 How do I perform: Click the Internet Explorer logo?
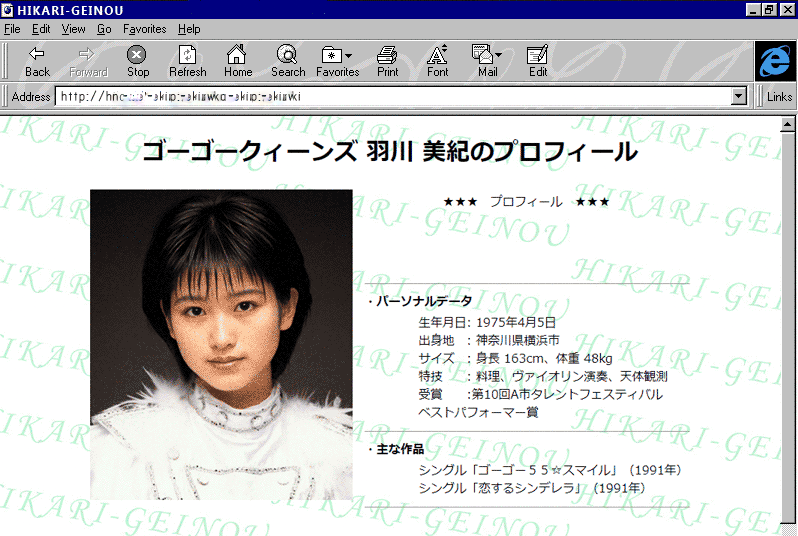pos(774,61)
